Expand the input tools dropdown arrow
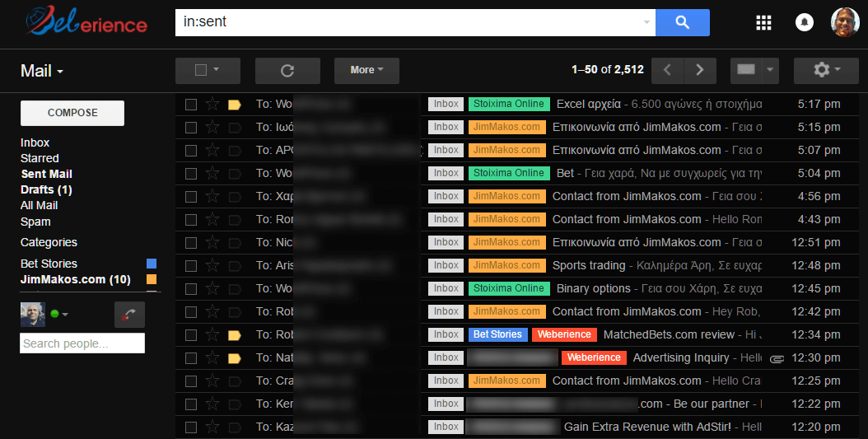 click(x=770, y=70)
